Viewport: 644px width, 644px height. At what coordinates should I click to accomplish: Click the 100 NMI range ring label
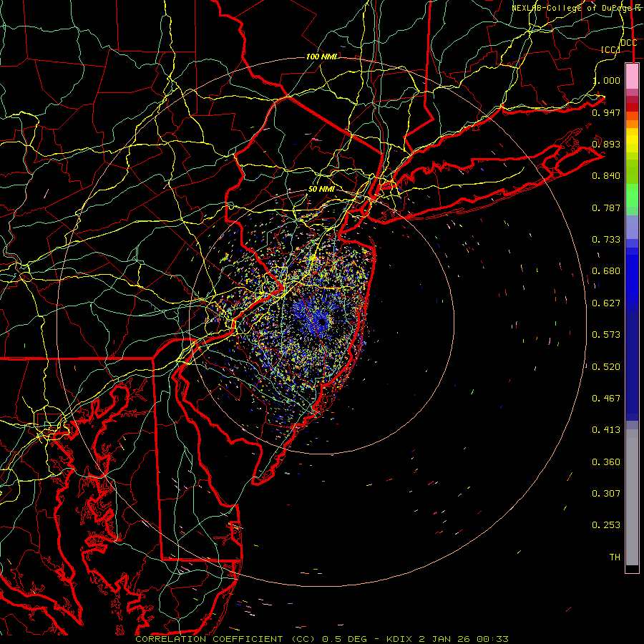click(x=321, y=57)
